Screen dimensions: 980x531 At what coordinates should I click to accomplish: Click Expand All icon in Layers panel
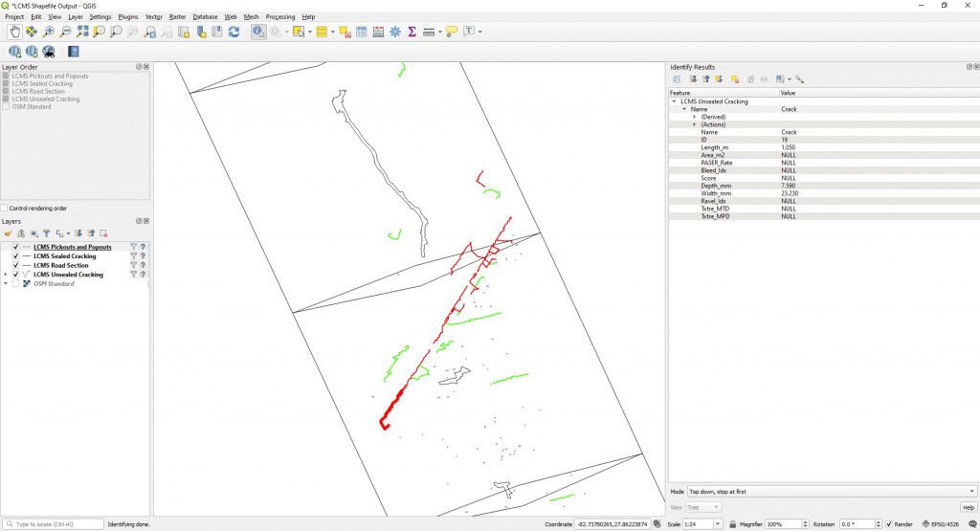point(78,233)
